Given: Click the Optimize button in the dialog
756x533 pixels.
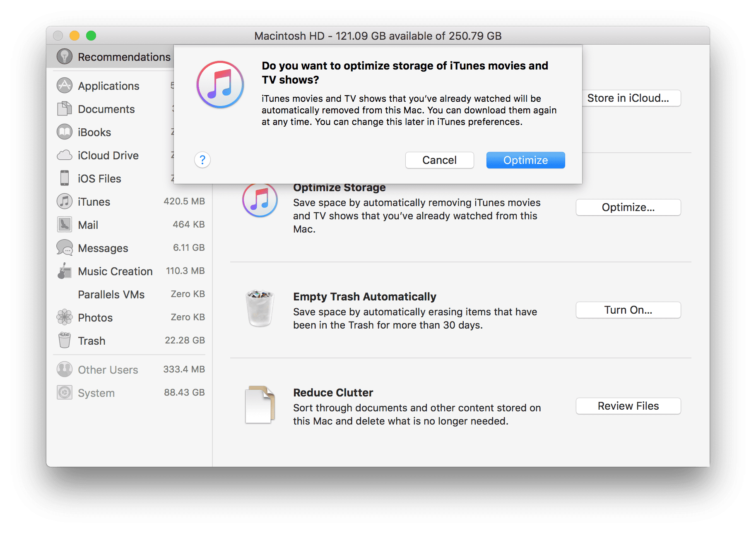Looking at the screenshot, I should point(525,160).
